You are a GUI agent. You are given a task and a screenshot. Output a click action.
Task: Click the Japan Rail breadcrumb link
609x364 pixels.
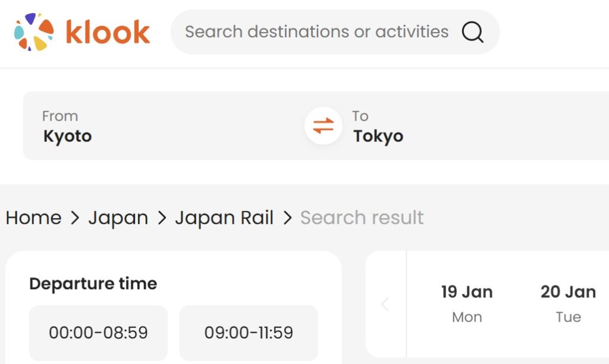point(224,218)
